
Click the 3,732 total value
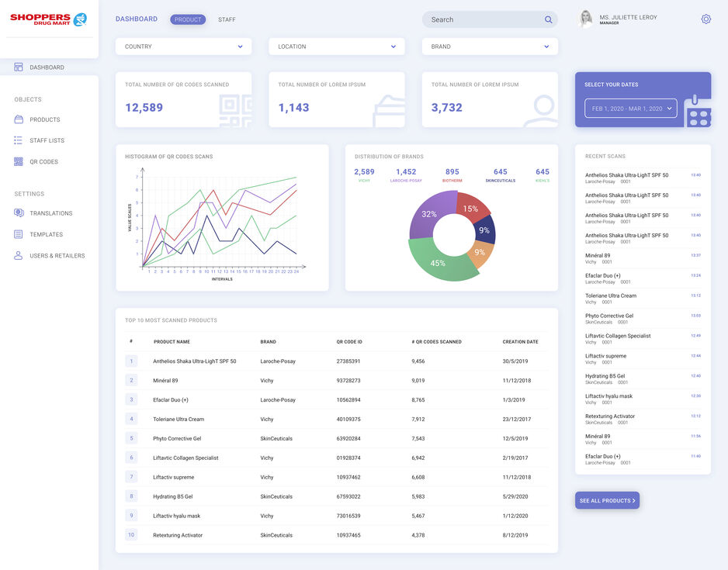pos(446,108)
